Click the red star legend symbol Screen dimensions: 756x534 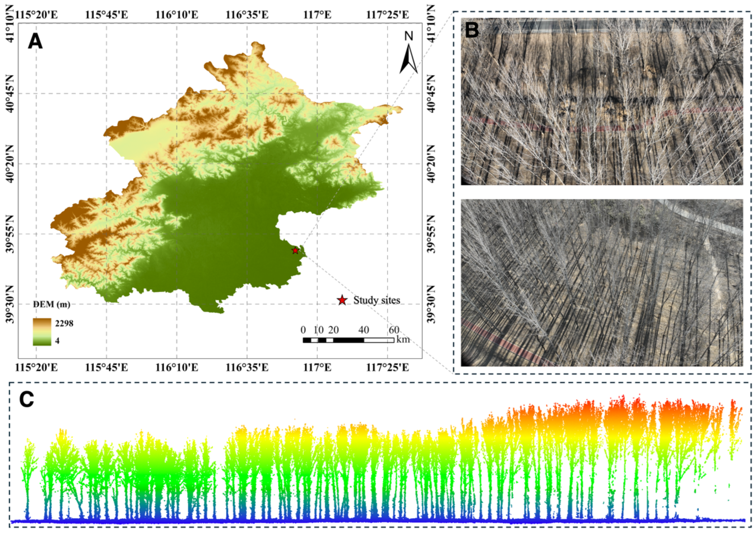point(342,300)
